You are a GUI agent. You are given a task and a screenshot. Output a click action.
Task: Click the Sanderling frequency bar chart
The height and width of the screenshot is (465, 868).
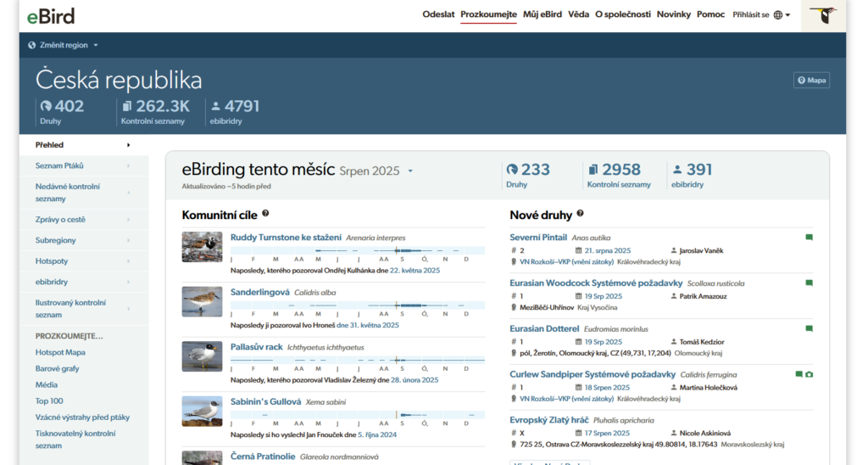(357, 305)
